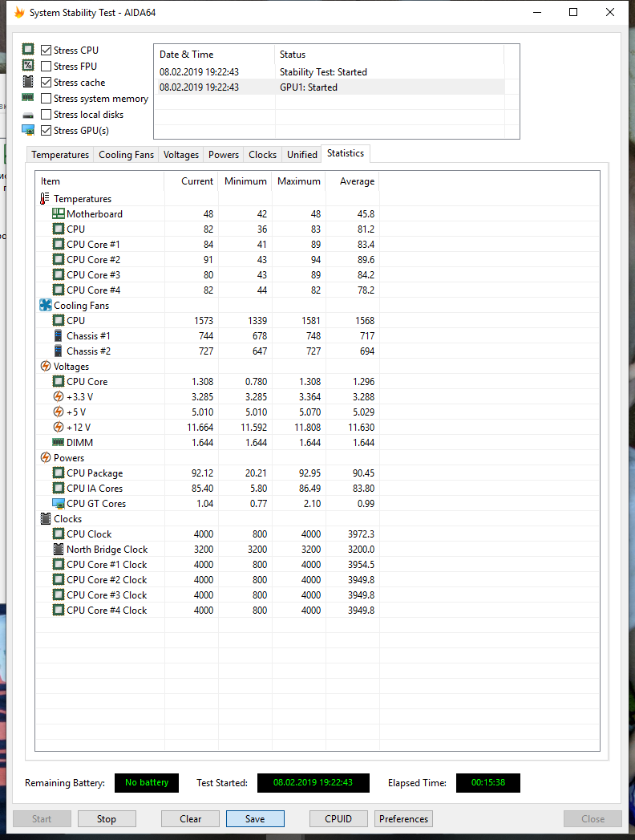
Task: Click the lightning icon of +12 V row
Action: 59,427
